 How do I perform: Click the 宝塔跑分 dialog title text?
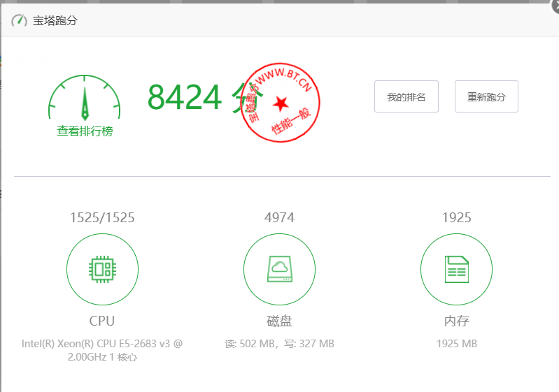55,21
